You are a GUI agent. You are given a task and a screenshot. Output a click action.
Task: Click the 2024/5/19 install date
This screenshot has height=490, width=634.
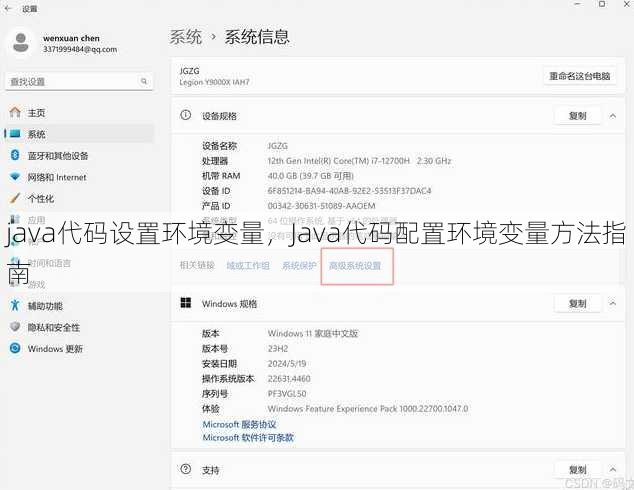pyautogui.click(x=287, y=363)
